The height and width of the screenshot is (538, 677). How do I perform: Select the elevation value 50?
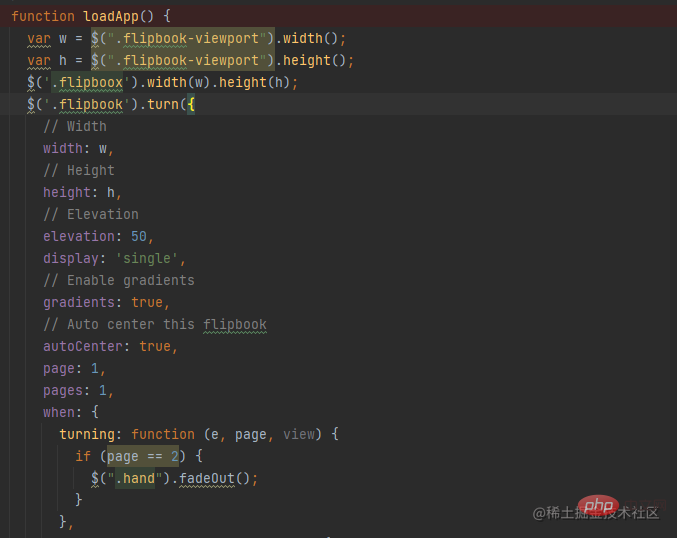coord(139,236)
